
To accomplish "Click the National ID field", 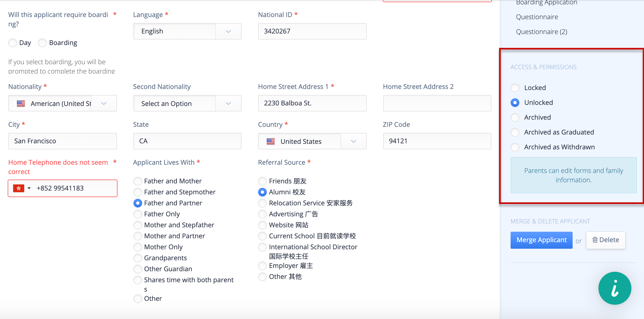I will click(x=312, y=31).
